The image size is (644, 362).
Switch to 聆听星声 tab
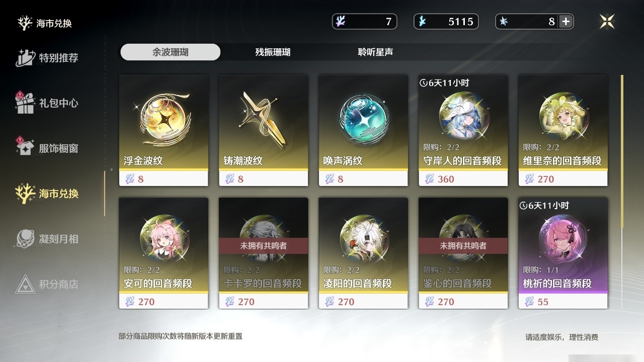click(375, 52)
